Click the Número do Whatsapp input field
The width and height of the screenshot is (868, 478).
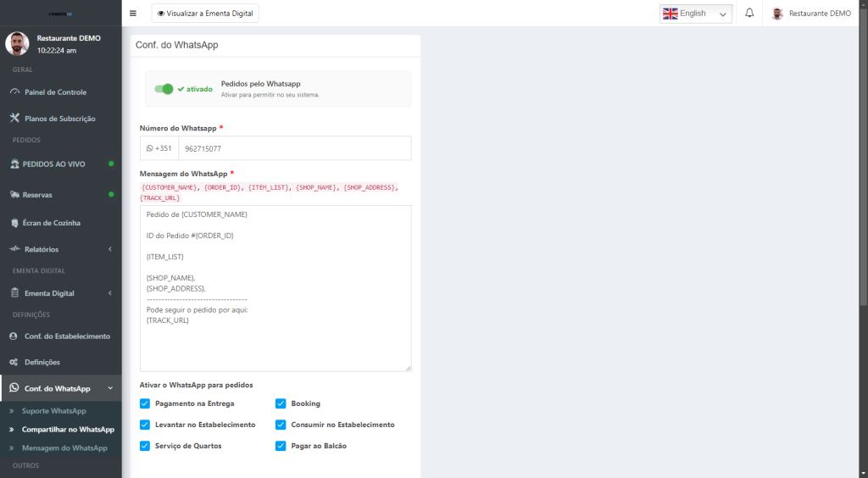294,148
